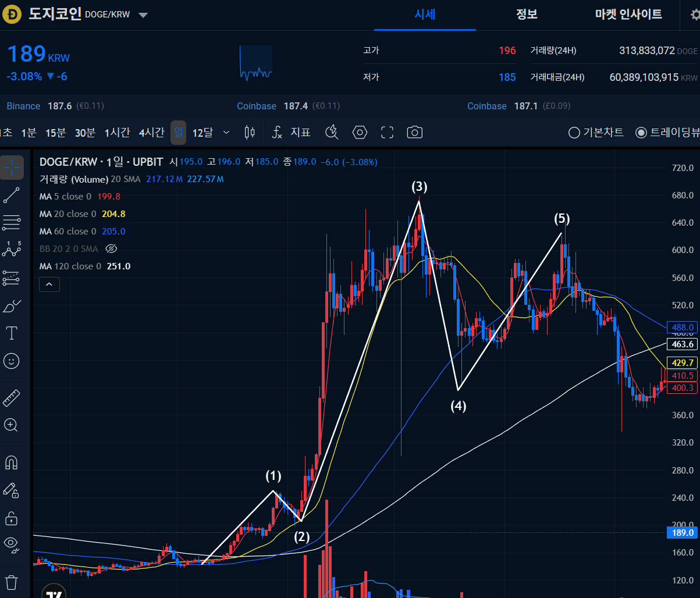The image size is (700, 598).
Task: Click the 24H 거래량 value 313,833,072
Action: [x=646, y=51]
